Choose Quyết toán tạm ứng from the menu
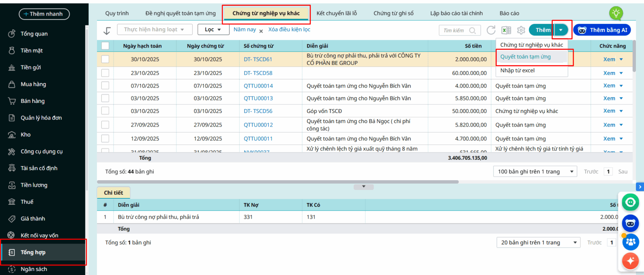The image size is (644, 275). 525,57
